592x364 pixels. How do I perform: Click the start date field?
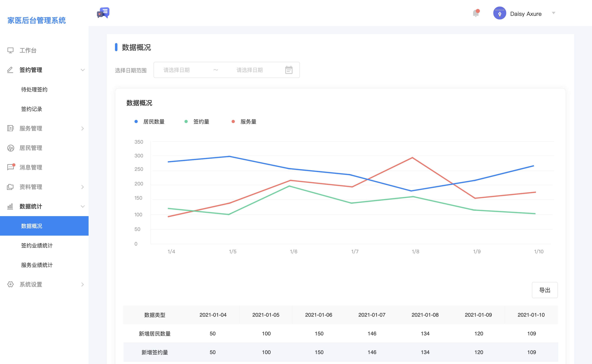pyautogui.click(x=177, y=70)
